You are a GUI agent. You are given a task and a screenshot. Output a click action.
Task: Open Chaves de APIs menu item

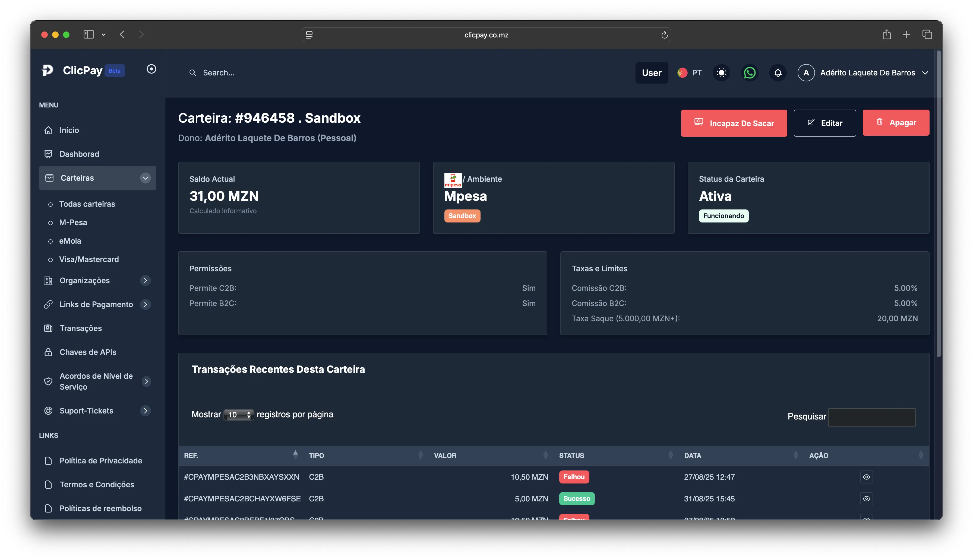coord(88,352)
